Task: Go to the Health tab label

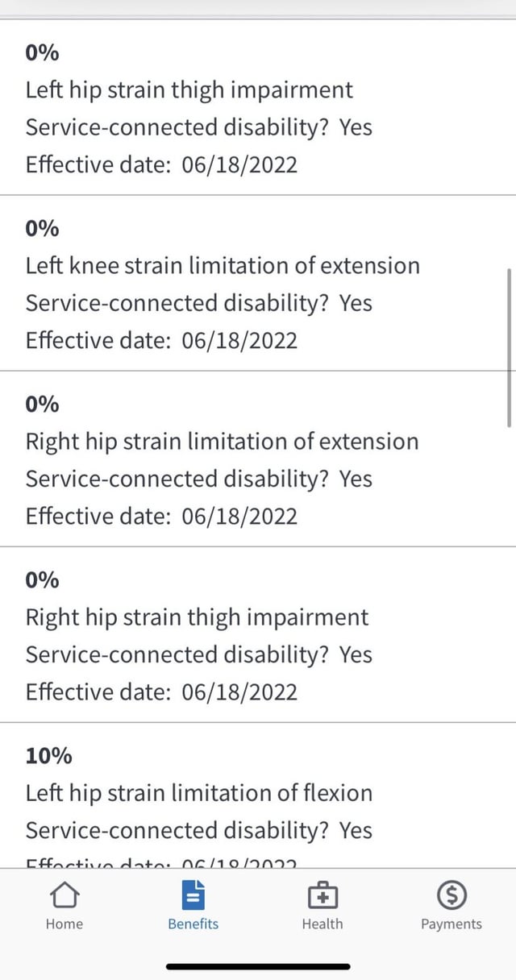Action: point(322,924)
